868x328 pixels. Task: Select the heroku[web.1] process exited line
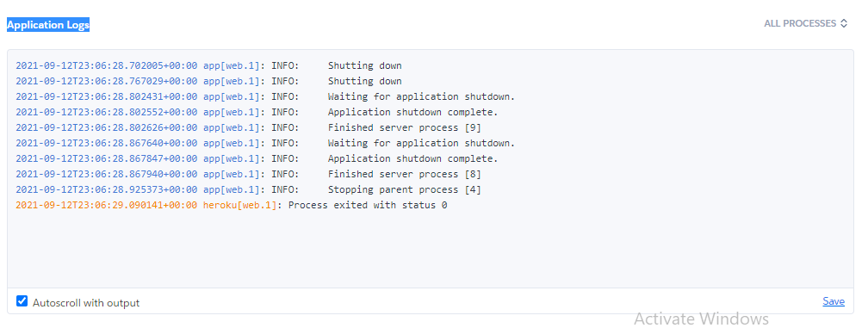click(232, 205)
